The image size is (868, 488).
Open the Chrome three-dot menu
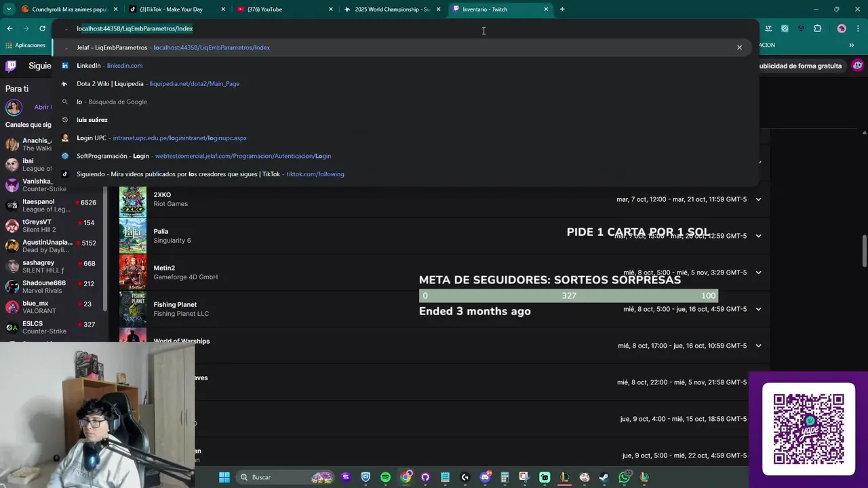click(858, 28)
